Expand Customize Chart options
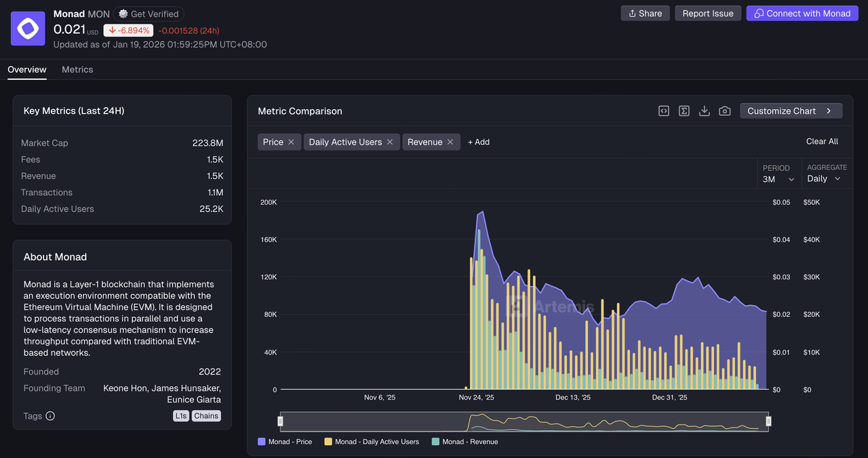The height and width of the screenshot is (458, 868). (791, 111)
